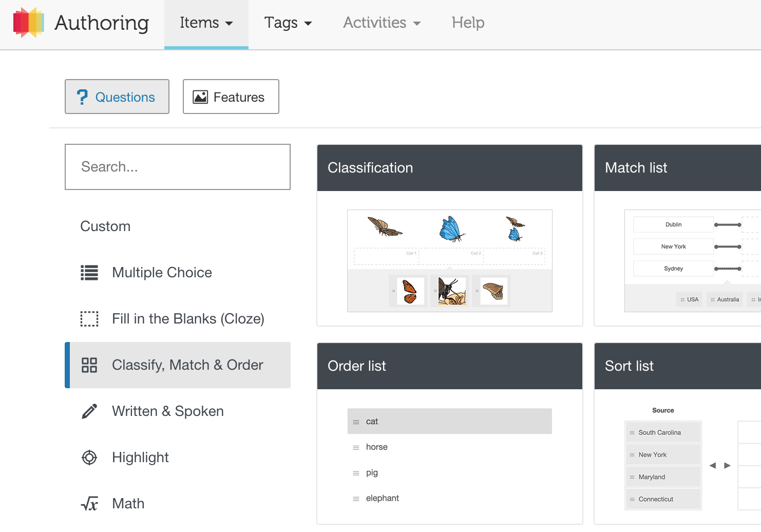The height and width of the screenshot is (532, 761).
Task: Select Classify, Match & Order category
Action: [178, 365]
